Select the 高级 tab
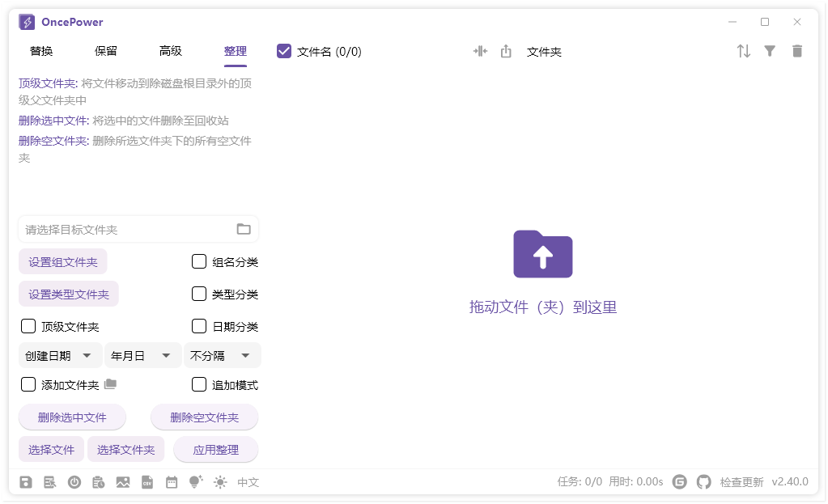This screenshot has height=504, width=828. [x=170, y=50]
